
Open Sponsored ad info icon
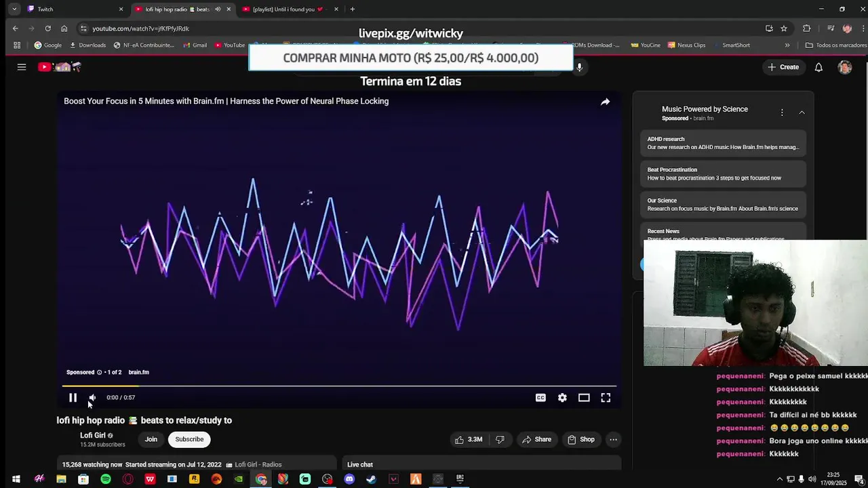(99, 372)
